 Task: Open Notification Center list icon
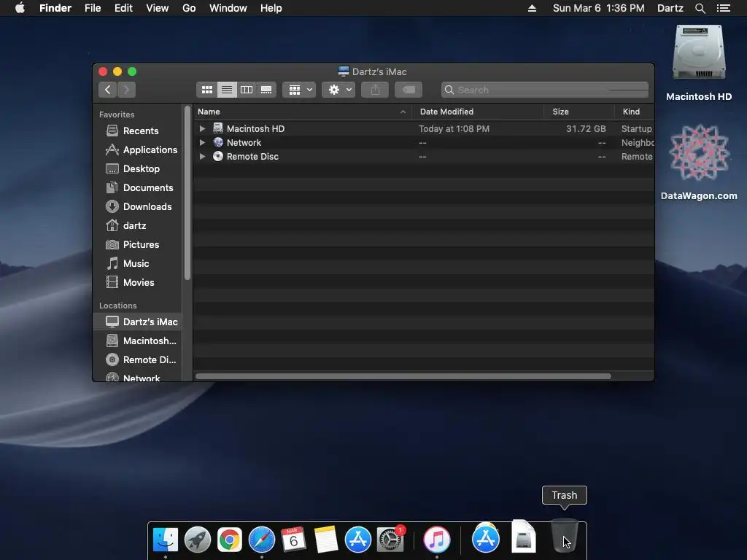pyautogui.click(x=724, y=8)
